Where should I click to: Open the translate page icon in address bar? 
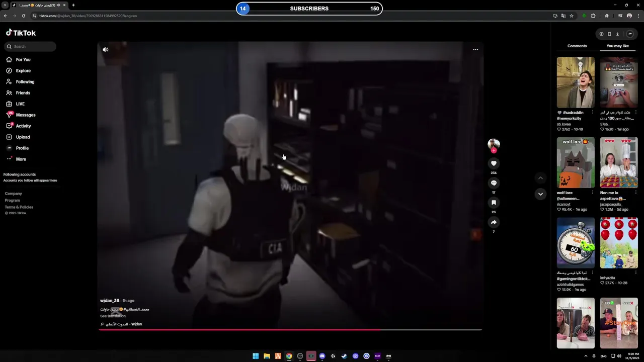tap(563, 16)
